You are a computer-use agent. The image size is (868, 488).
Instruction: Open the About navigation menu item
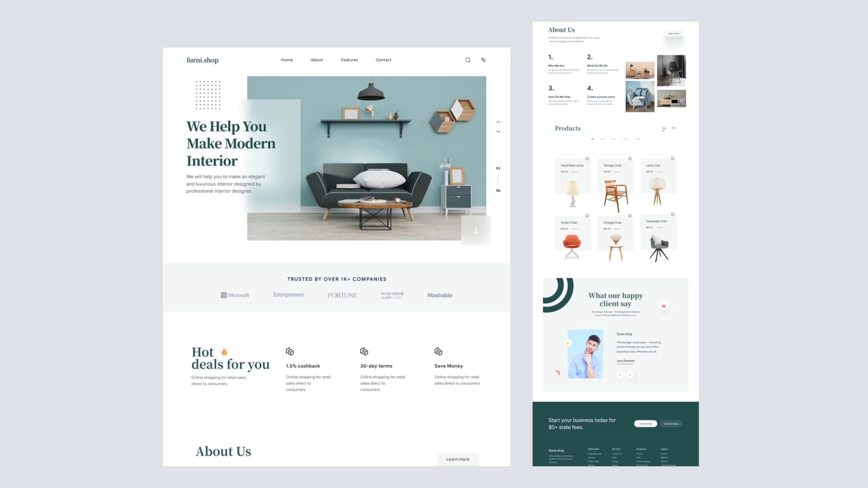coord(317,60)
